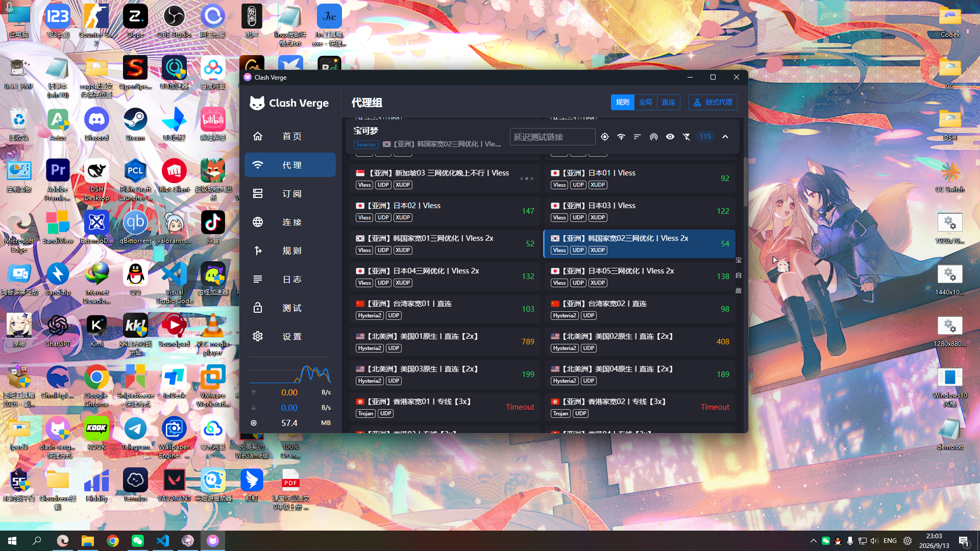Open the Steam desktop shortcut
980x551 pixels.
(x=135, y=124)
